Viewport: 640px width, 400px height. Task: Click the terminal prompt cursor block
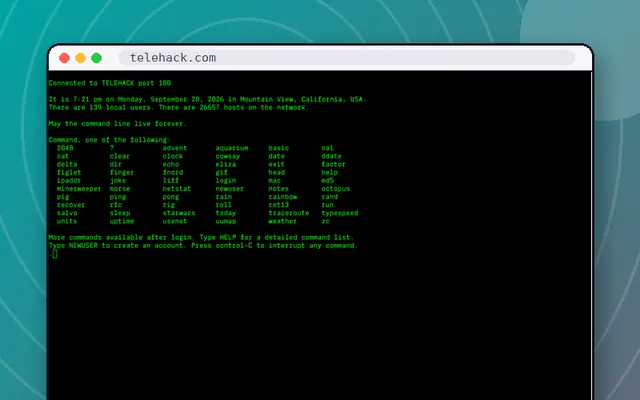tap(55, 254)
